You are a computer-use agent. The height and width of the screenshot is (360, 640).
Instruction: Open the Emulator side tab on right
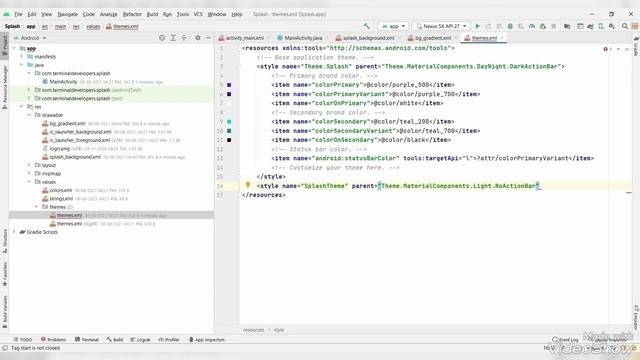(636, 318)
